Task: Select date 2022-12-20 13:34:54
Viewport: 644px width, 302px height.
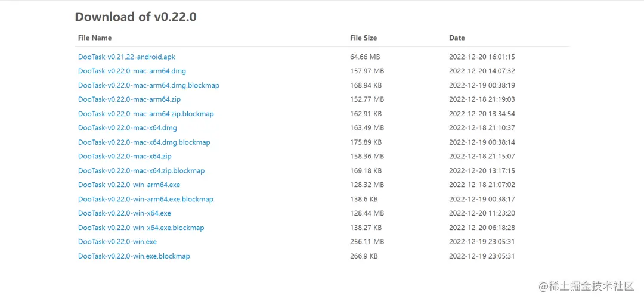Action: (482, 114)
